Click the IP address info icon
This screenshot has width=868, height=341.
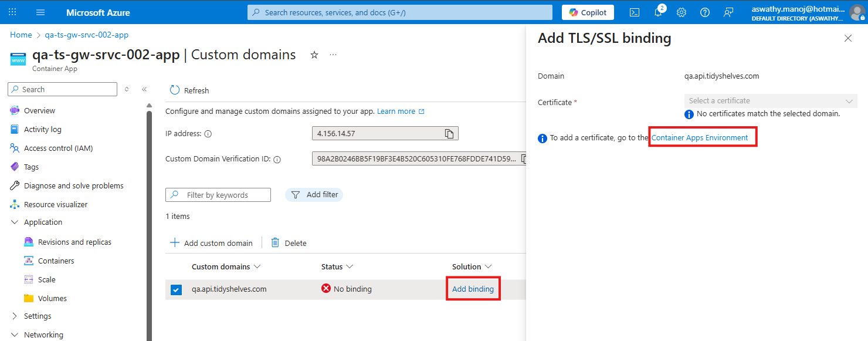pos(208,134)
